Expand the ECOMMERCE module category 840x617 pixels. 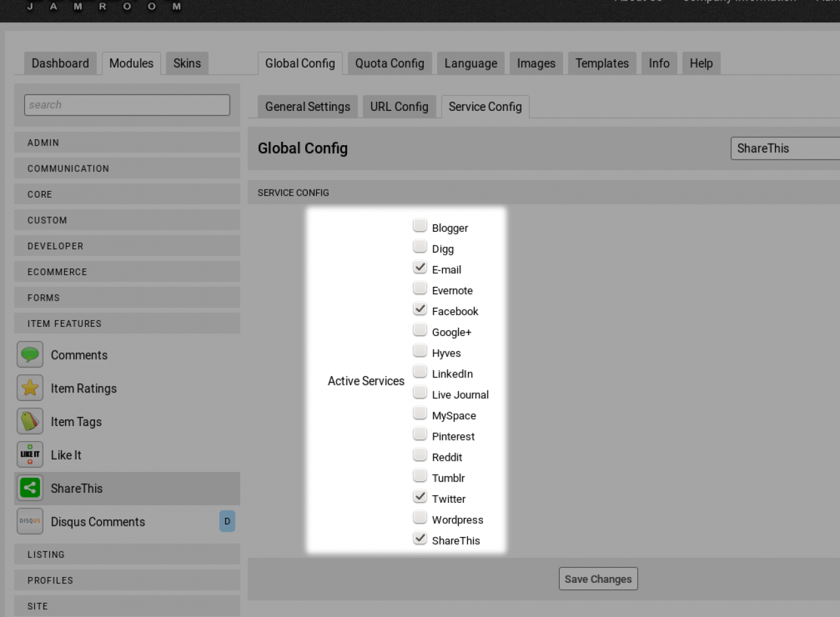[x=127, y=272]
